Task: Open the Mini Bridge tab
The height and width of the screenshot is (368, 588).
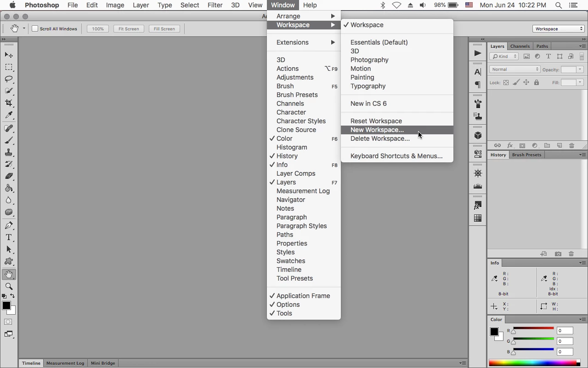Action: coord(103,363)
